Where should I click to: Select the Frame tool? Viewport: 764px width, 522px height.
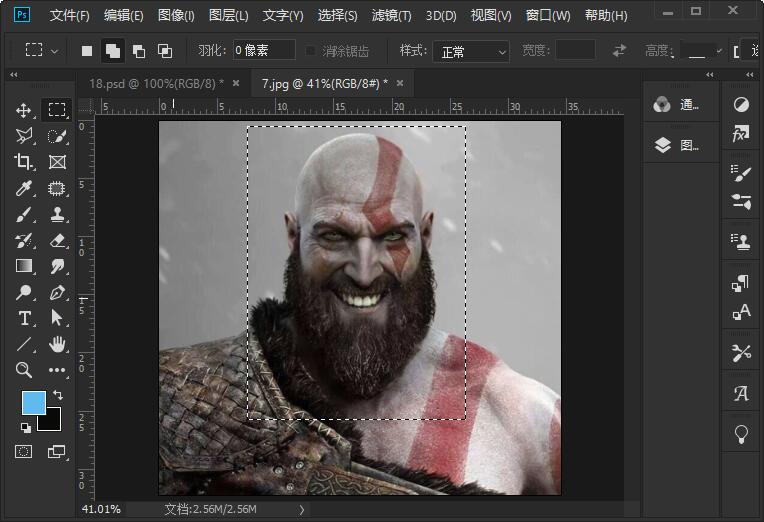(57, 162)
